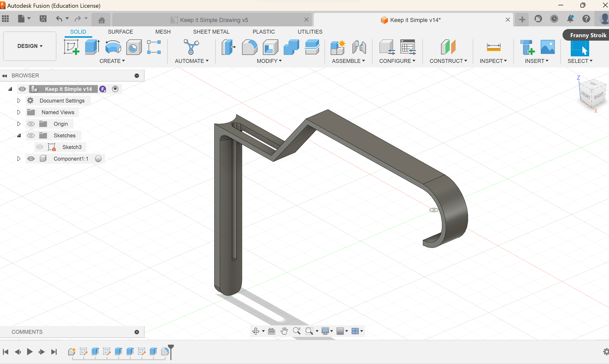Activate Component1:1 radio button
This screenshot has width=609, height=364.
click(98, 159)
